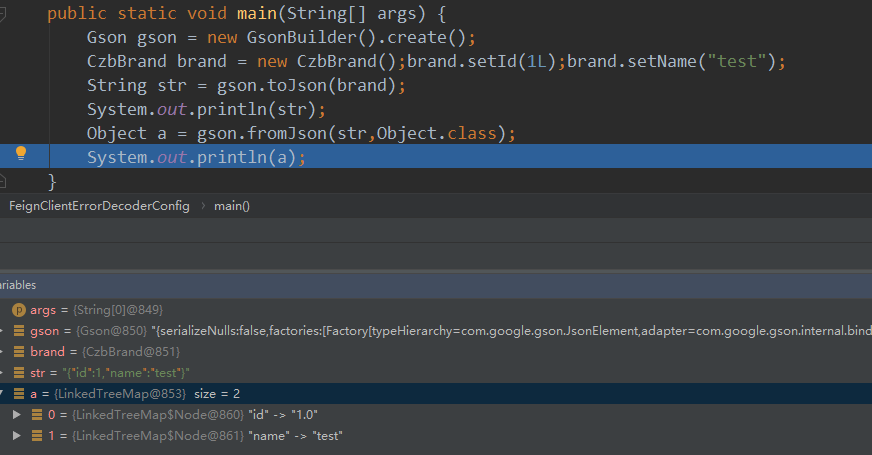Image resolution: width=872 pixels, height=455 pixels.
Task: Click the fold end marker beside closing brace
Action: (x=2, y=181)
